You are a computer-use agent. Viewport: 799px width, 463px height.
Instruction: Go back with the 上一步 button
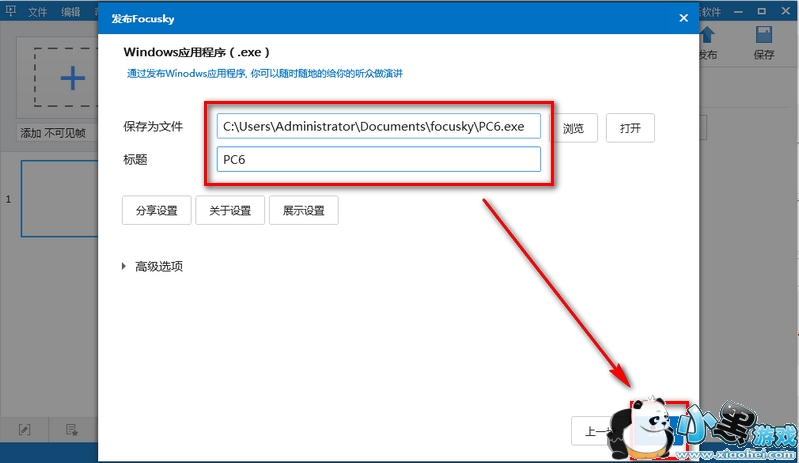[596, 431]
